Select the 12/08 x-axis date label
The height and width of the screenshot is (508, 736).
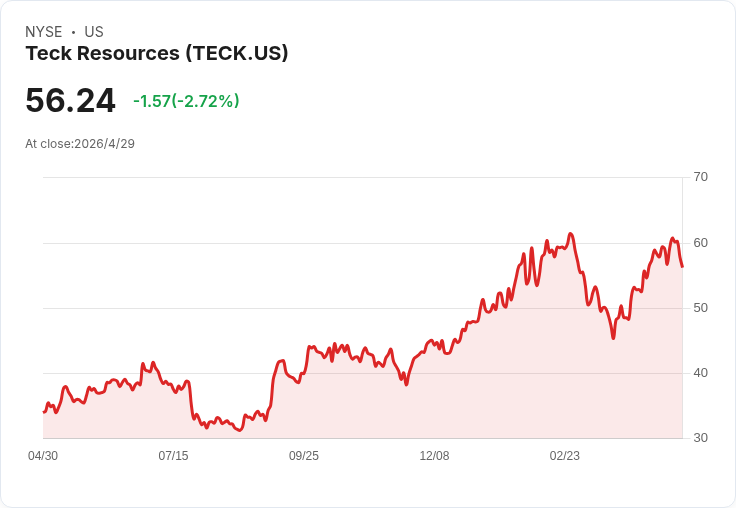434,456
